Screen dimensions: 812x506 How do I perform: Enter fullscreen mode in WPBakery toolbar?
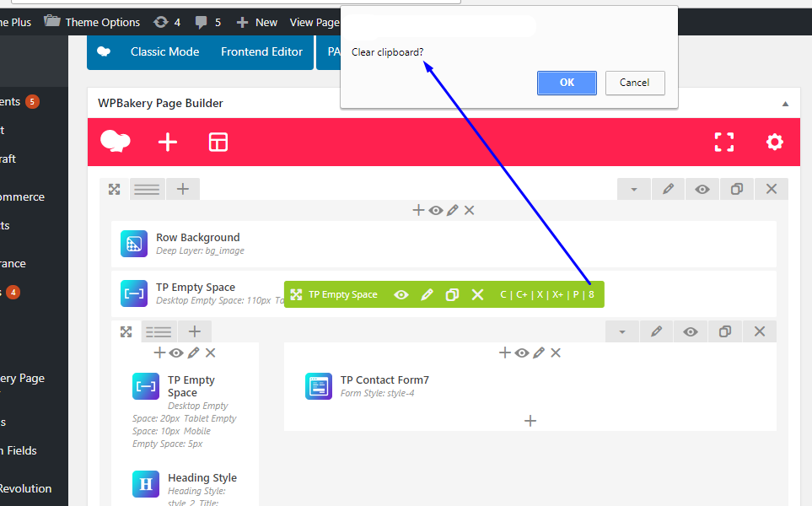[x=724, y=142]
